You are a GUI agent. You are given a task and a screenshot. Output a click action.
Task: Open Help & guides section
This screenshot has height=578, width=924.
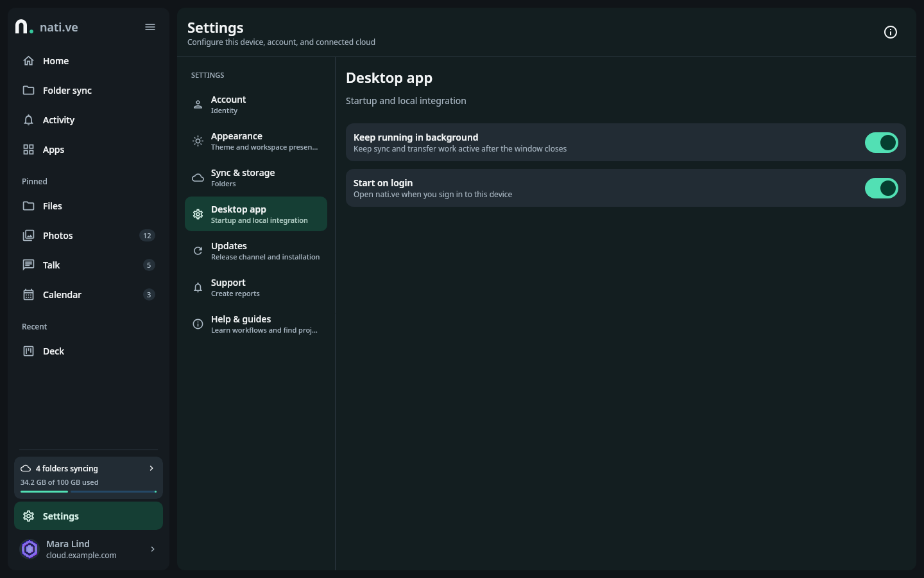256,324
